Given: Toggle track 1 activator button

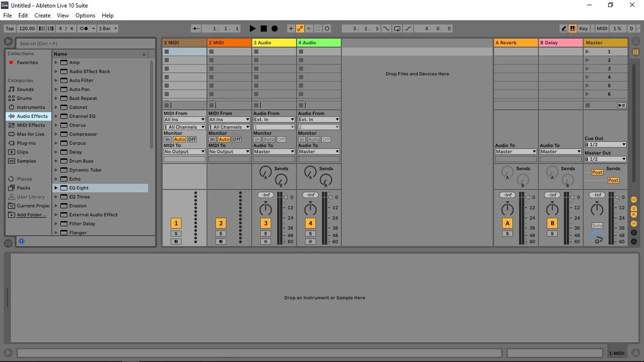Looking at the screenshot, I should [x=176, y=223].
